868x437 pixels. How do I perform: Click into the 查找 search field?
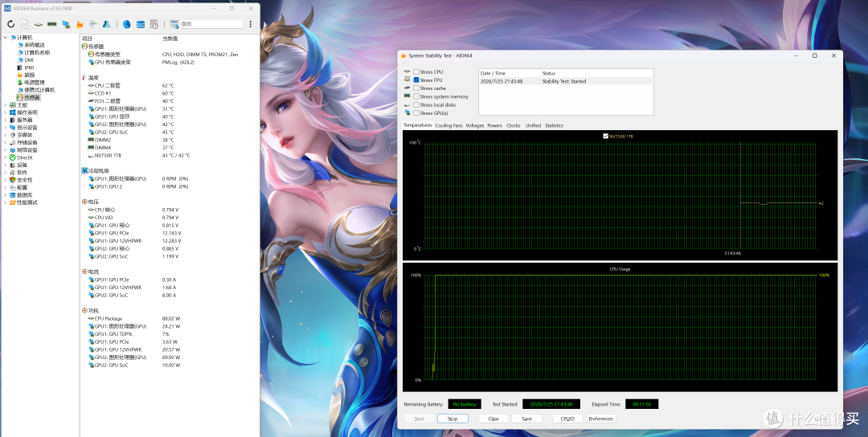(211, 24)
